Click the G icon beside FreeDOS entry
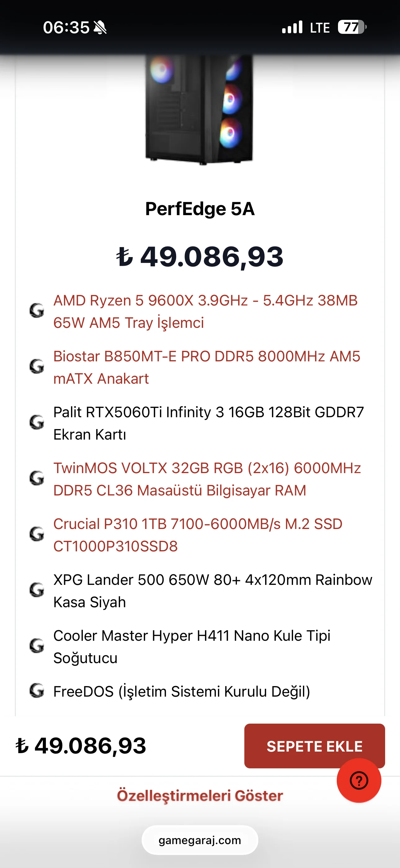The height and width of the screenshot is (868, 400). 37,691
